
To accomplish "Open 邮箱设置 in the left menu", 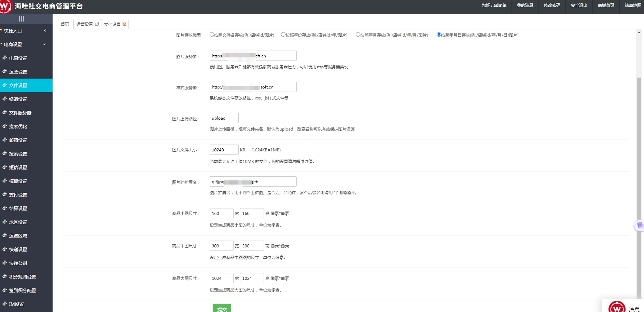I will 18,140.
